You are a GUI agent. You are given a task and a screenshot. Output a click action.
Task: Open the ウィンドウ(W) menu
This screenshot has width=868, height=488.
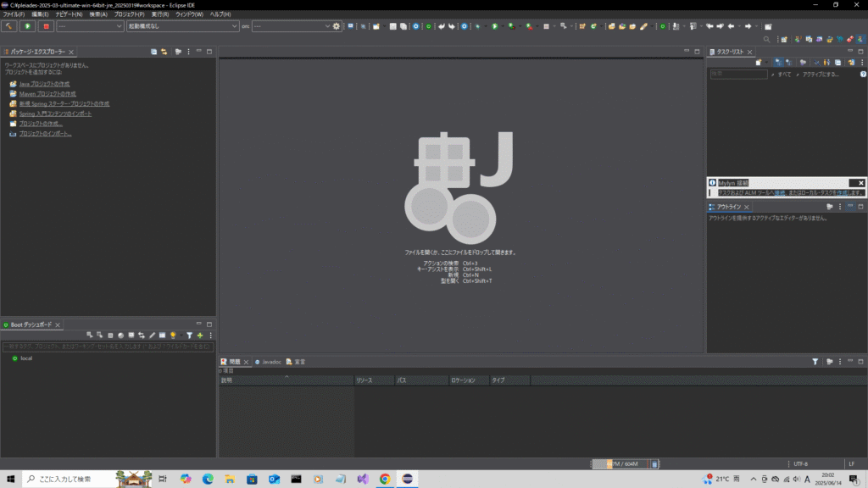tap(189, 14)
